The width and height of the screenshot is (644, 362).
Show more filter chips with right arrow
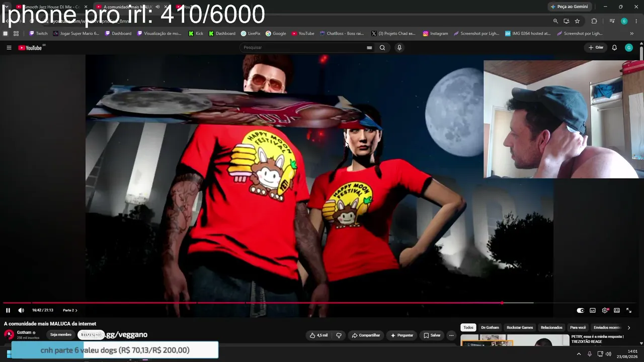pyautogui.click(x=628, y=327)
